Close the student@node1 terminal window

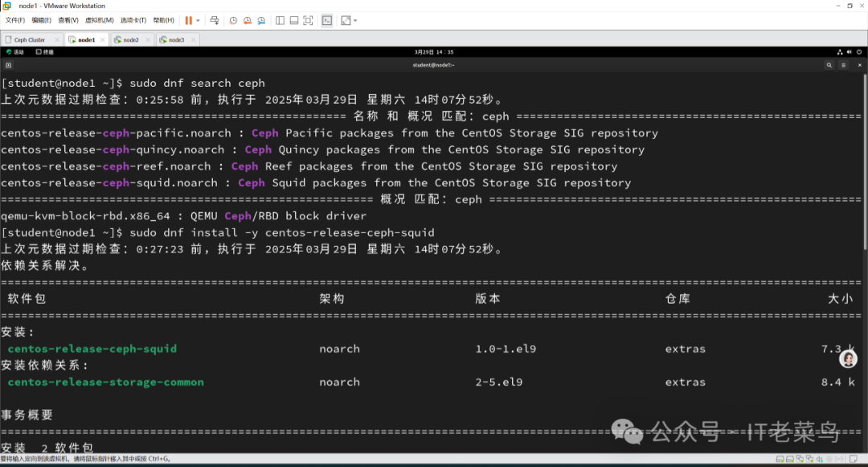click(x=860, y=65)
